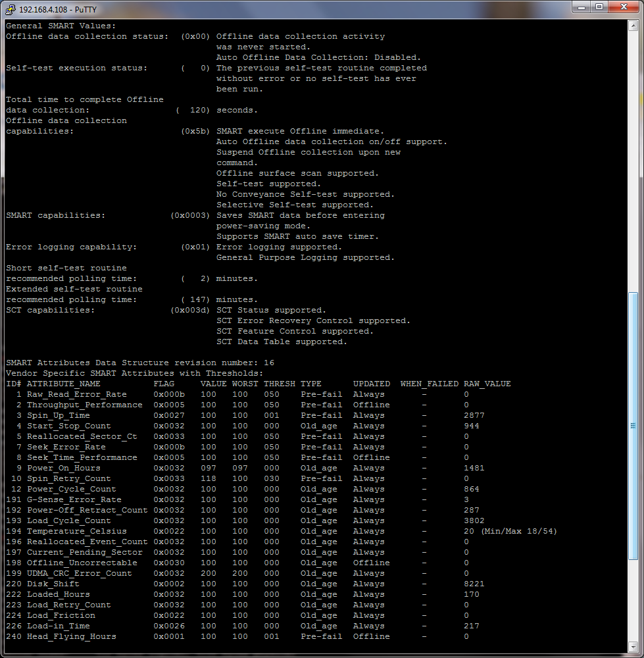Click the Temperature_Celsius attribute row name
Screen dimensions: 644x658
76,531
